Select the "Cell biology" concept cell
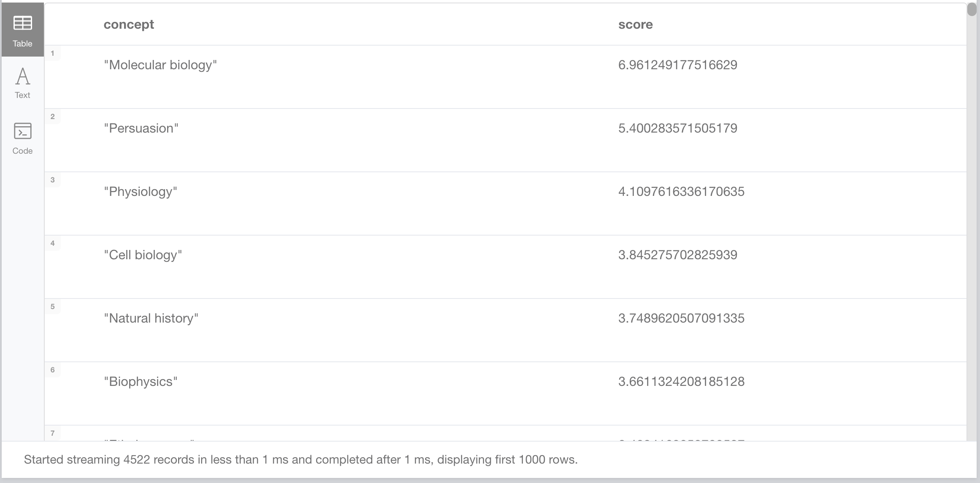The image size is (980, 483). click(x=143, y=255)
